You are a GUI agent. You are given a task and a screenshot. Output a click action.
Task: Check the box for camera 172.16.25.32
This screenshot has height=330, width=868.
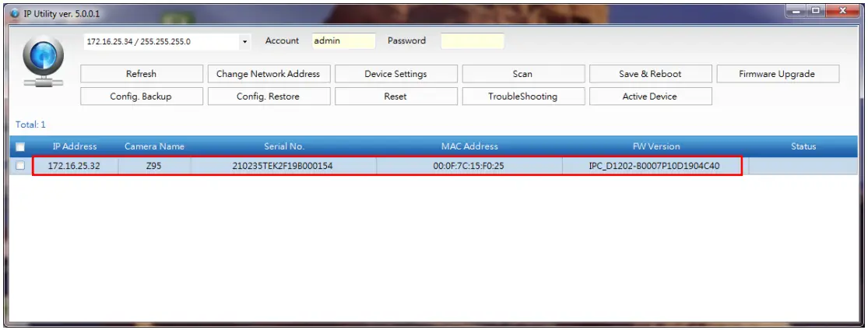coord(20,165)
